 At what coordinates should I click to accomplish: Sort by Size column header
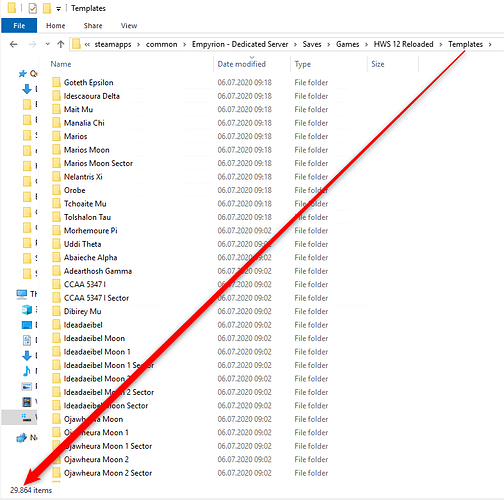coord(378,64)
